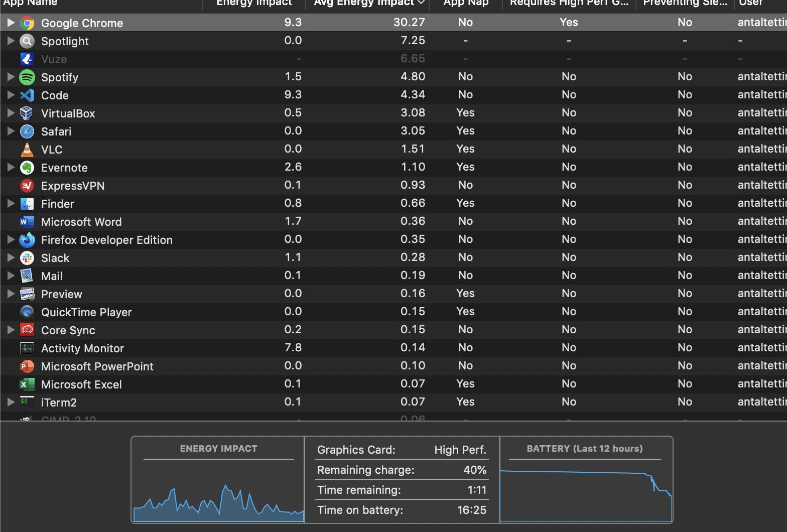Click the iTerm2 terminal icon
The height and width of the screenshot is (532, 787).
coord(27,402)
